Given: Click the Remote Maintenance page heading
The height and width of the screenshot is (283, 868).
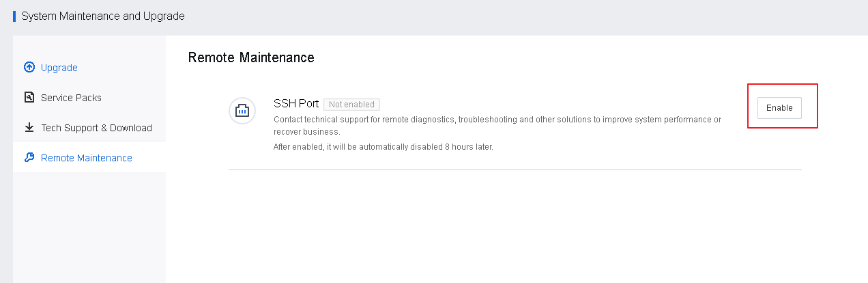Looking at the screenshot, I should [251, 57].
